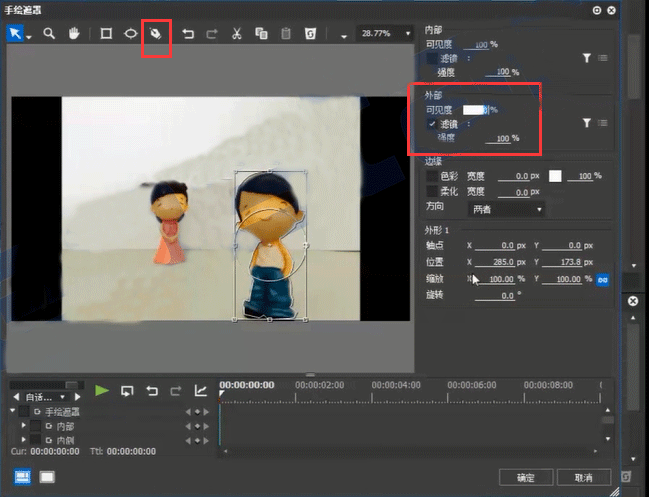Enable the 柔化 edge checkbox
The height and width of the screenshot is (497, 649).
click(x=432, y=191)
